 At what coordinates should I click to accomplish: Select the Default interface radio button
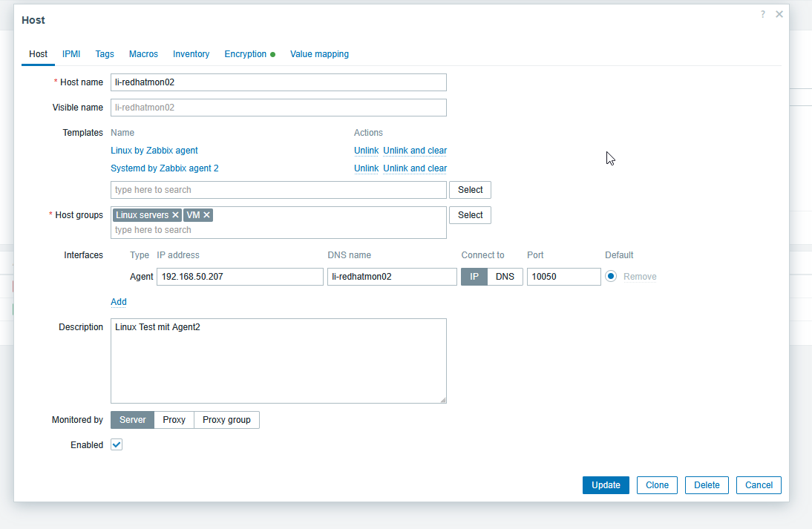coord(611,277)
